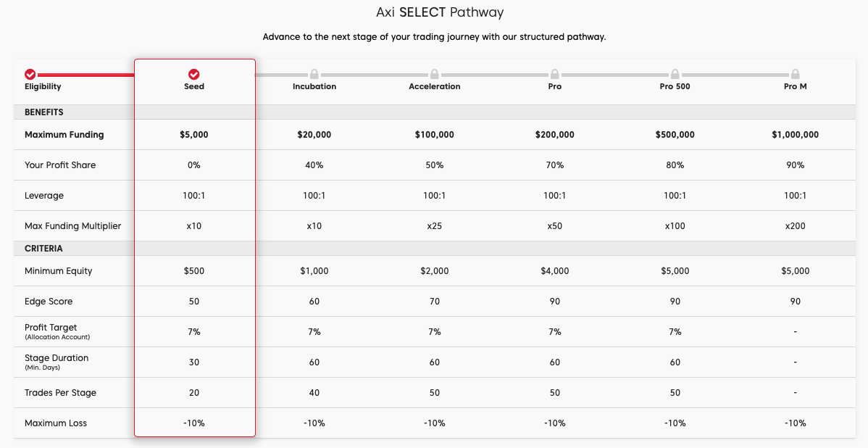Select the Incubation stage label
Viewport: 868px width, 448px height.
pos(314,86)
